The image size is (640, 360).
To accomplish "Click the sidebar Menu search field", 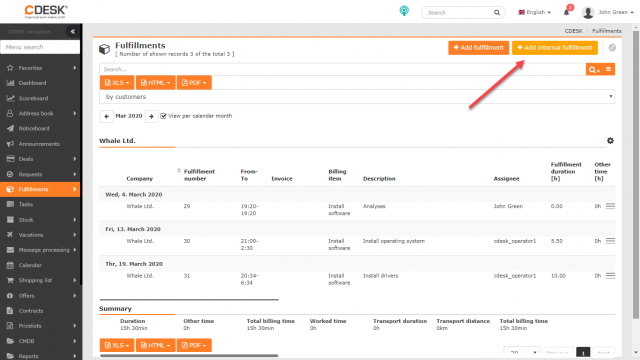I will pos(40,47).
